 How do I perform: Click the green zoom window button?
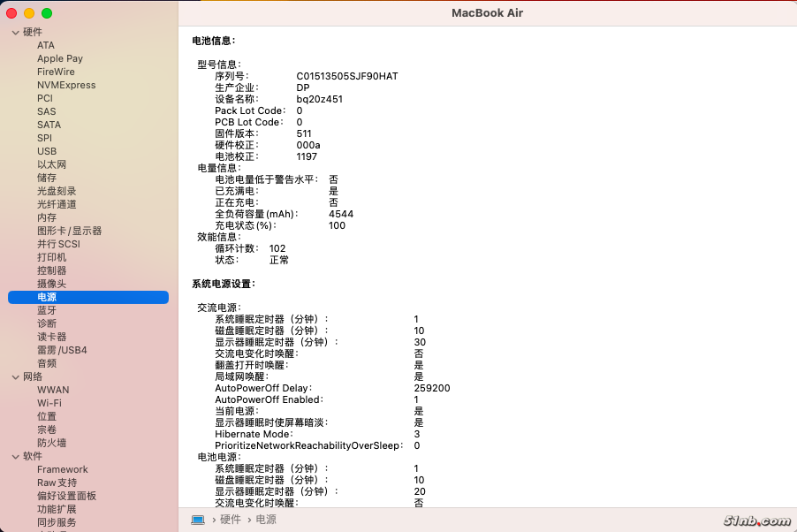pyautogui.click(x=47, y=13)
